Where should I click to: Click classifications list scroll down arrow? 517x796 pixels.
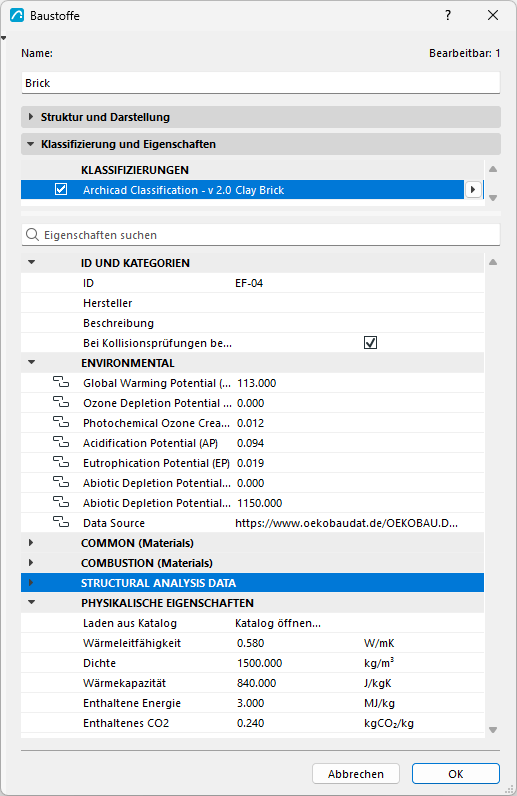(493, 198)
